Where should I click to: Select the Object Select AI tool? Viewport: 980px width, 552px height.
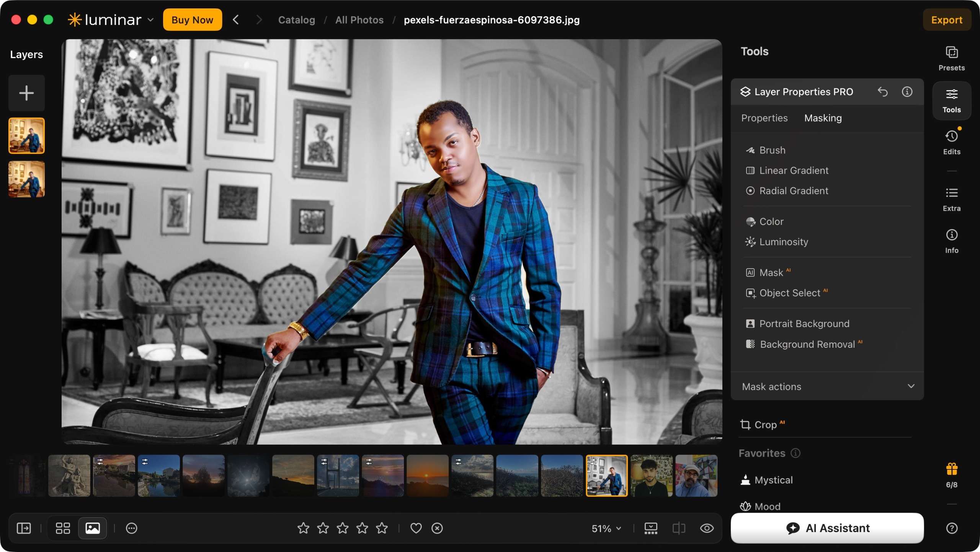point(787,293)
